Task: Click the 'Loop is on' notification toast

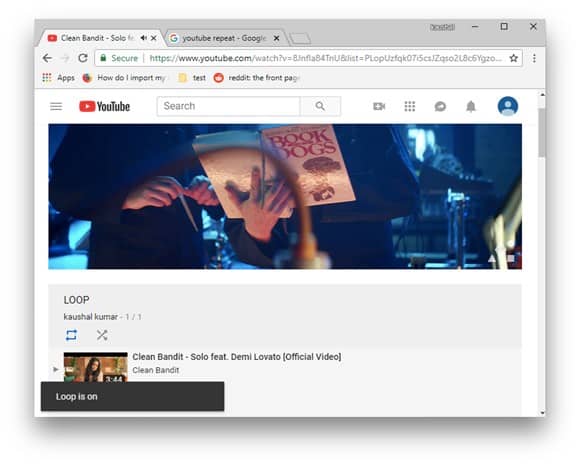Action: (x=132, y=396)
